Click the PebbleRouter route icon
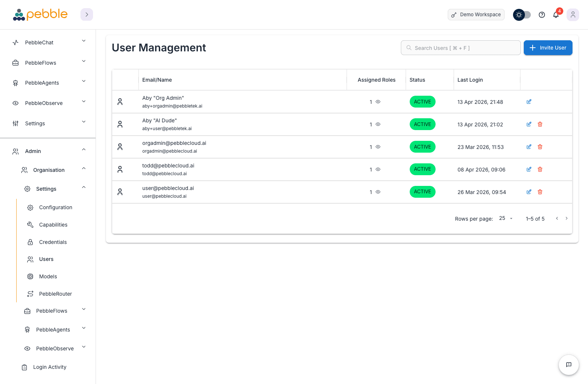The width and height of the screenshot is (588, 384). click(x=30, y=294)
